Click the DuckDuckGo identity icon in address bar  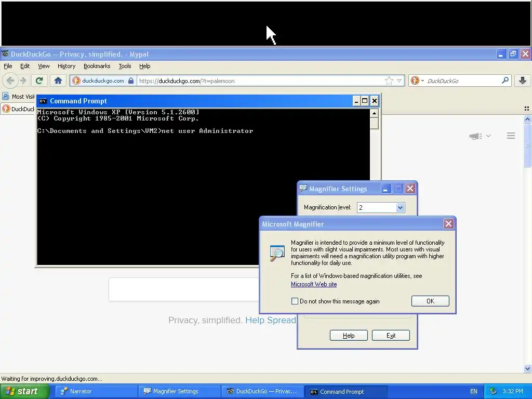76,81
